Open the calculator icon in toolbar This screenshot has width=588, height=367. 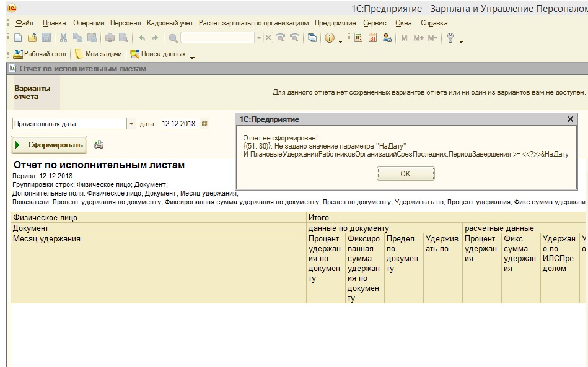click(x=359, y=38)
